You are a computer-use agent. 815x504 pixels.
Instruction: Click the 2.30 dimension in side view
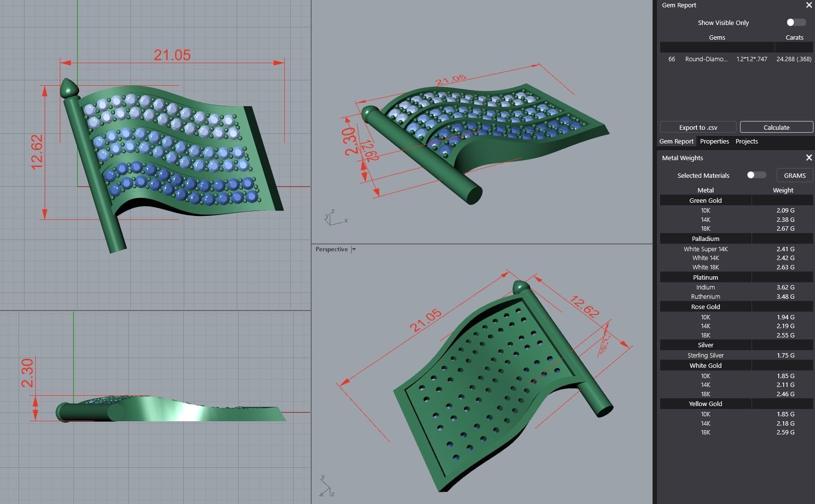click(27, 373)
